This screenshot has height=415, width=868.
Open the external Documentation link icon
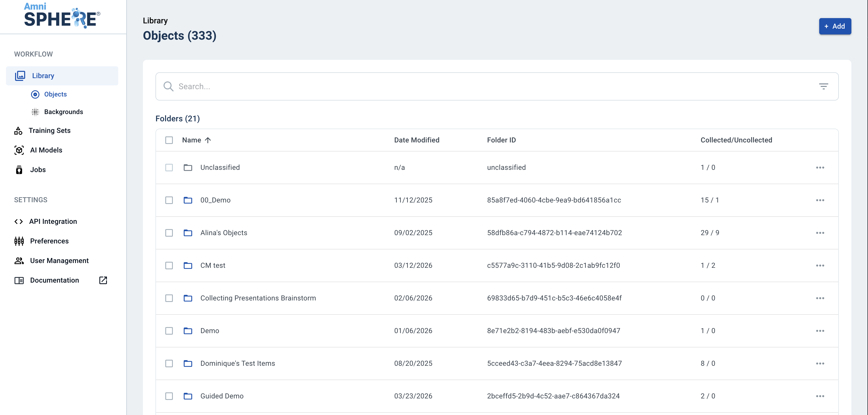pyautogui.click(x=103, y=280)
